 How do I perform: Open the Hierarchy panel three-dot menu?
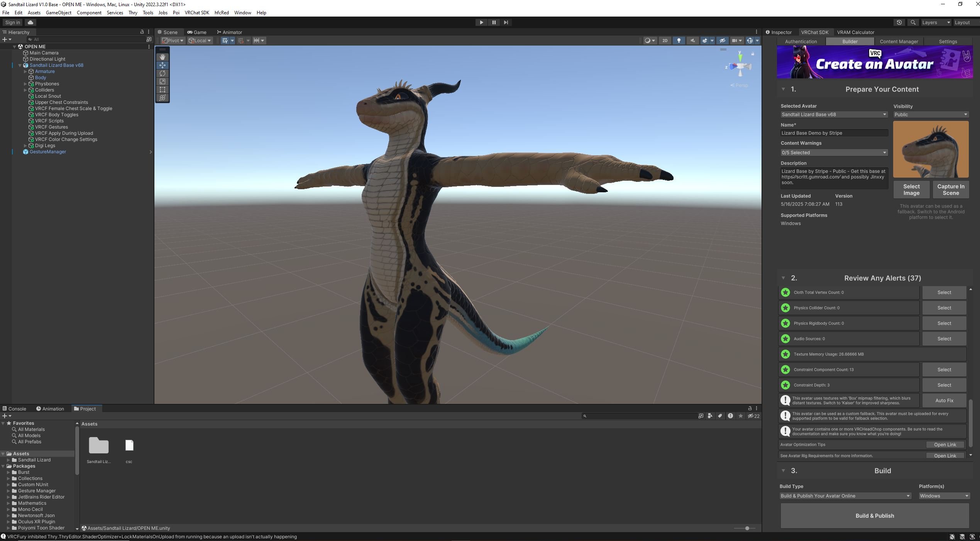pos(149,32)
